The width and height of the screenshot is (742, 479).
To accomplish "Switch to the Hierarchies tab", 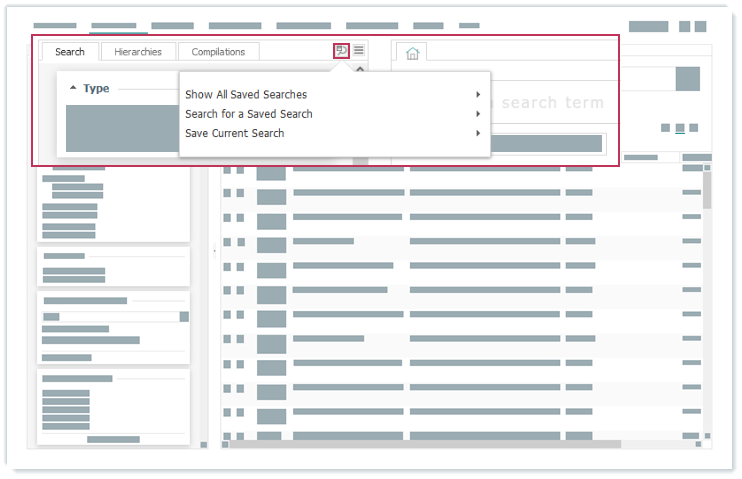I will (138, 52).
